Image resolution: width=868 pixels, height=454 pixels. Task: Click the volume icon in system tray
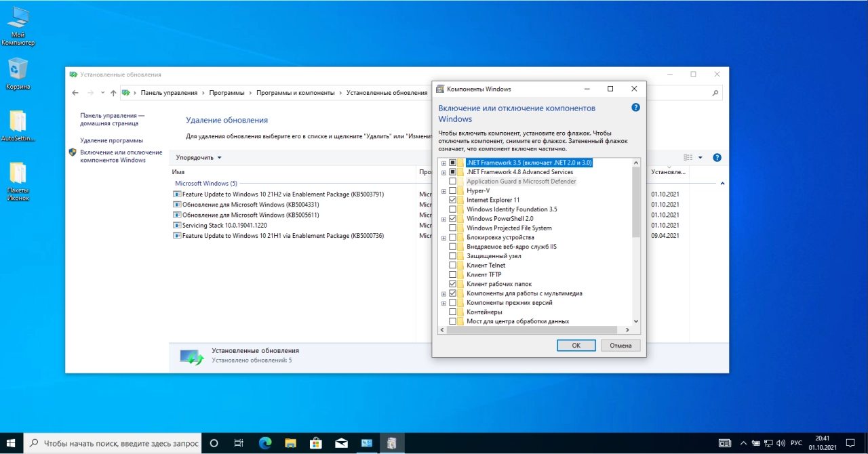780,443
